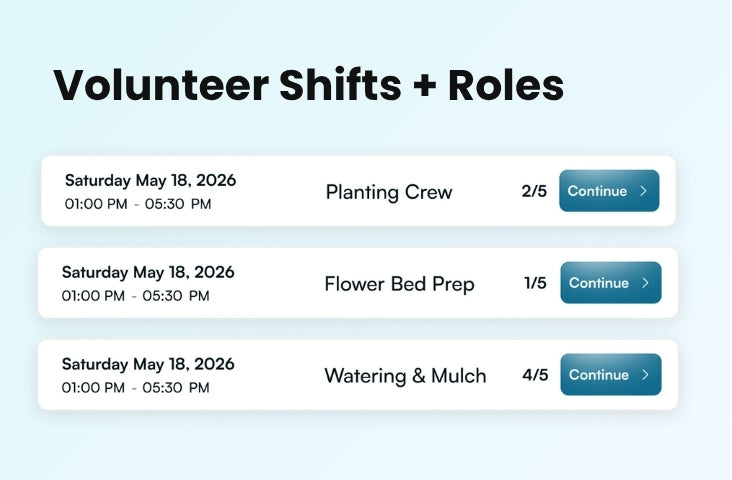Click the 4/5 volunteer count
Image resolution: width=732 pixels, height=480 pixels.
(535, 375)
